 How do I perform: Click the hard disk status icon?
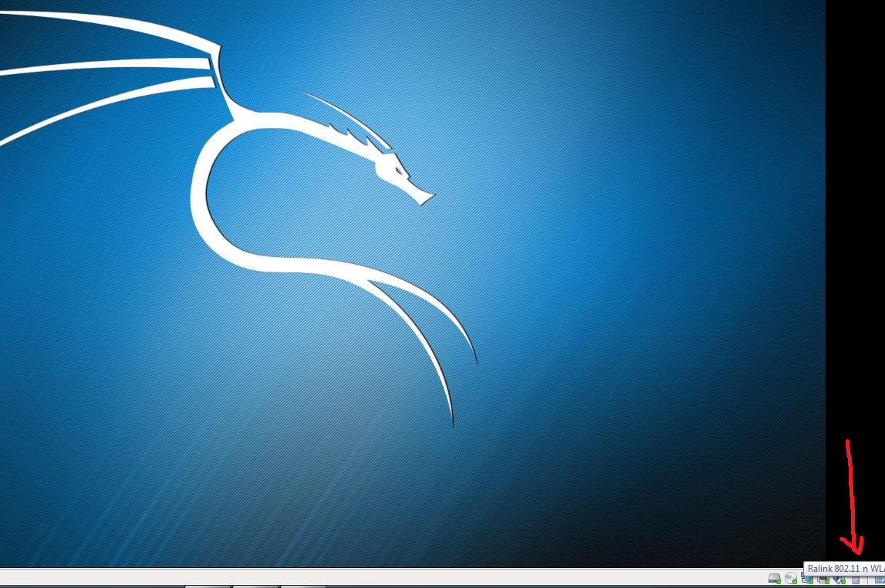tap(775, 579)
